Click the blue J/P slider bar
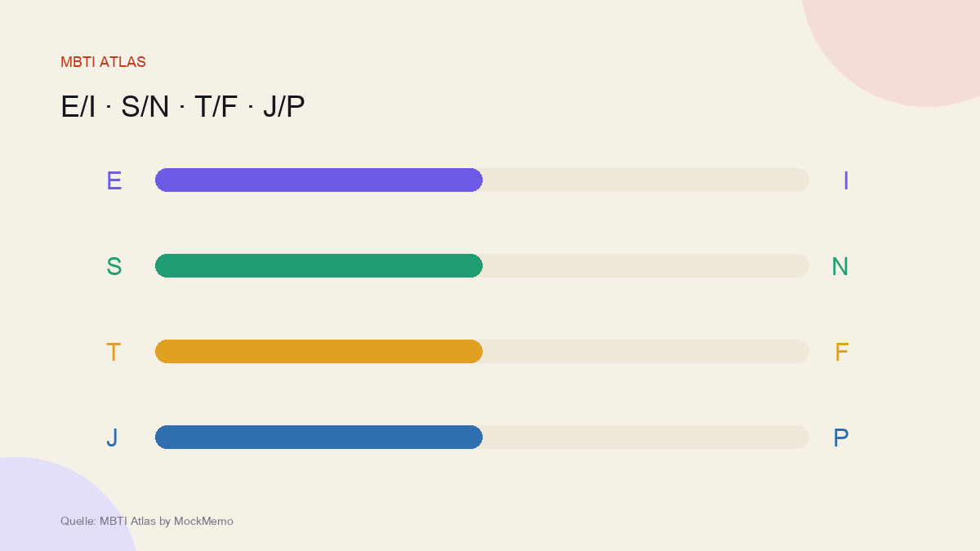The image size is (980, 551). (x=318, y=437)
